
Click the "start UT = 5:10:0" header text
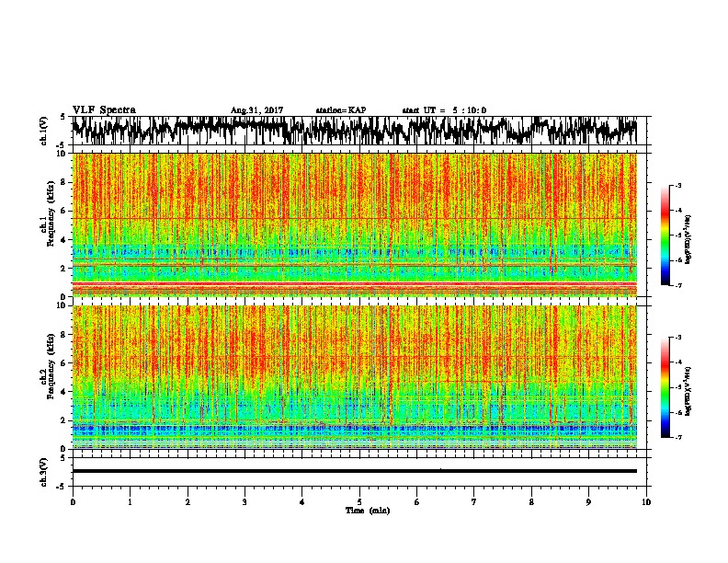tap(444, 110)
